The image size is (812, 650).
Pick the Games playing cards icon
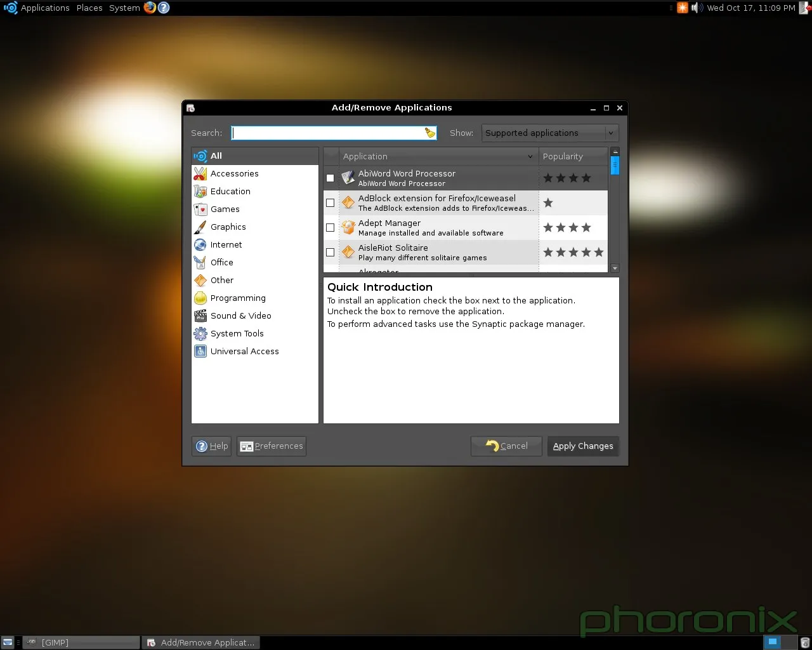pos(200,209)
